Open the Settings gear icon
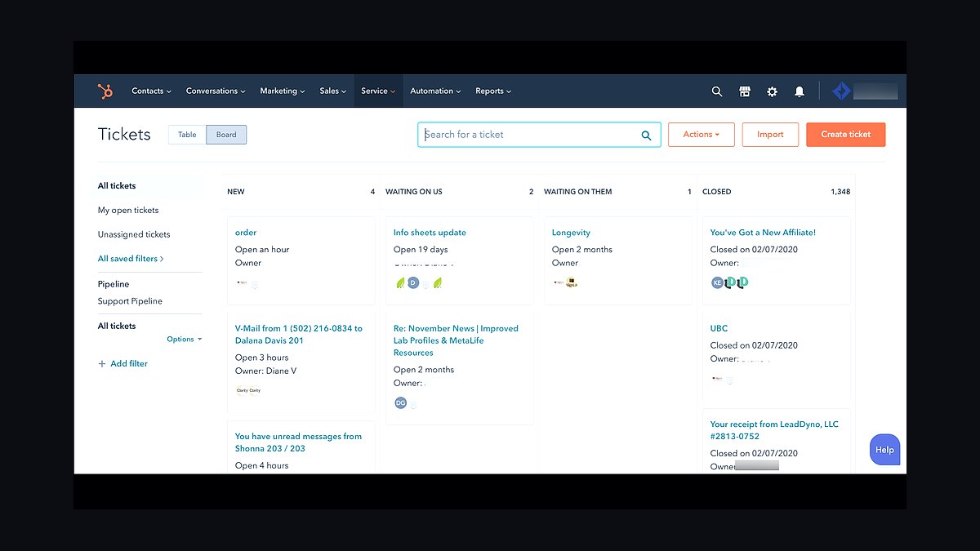Screen dimensions: 980x551 tap(773, 91)
